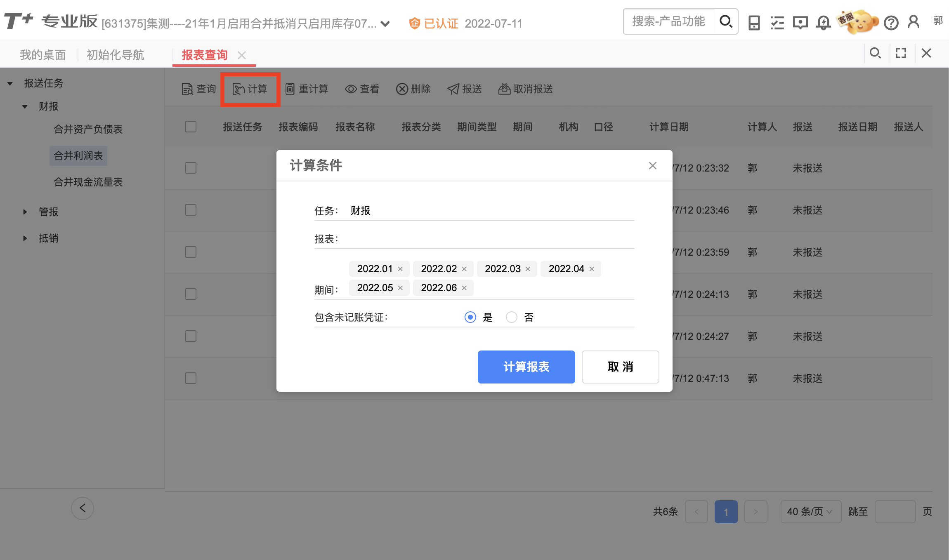The image size is (949, 560).
Task: Click the 取消 button in dialog
Action: point(620,367)
